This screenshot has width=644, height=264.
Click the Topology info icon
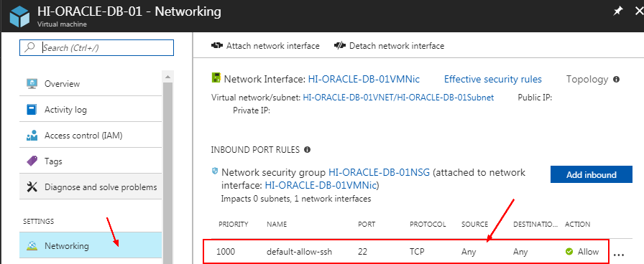point(616,80)
